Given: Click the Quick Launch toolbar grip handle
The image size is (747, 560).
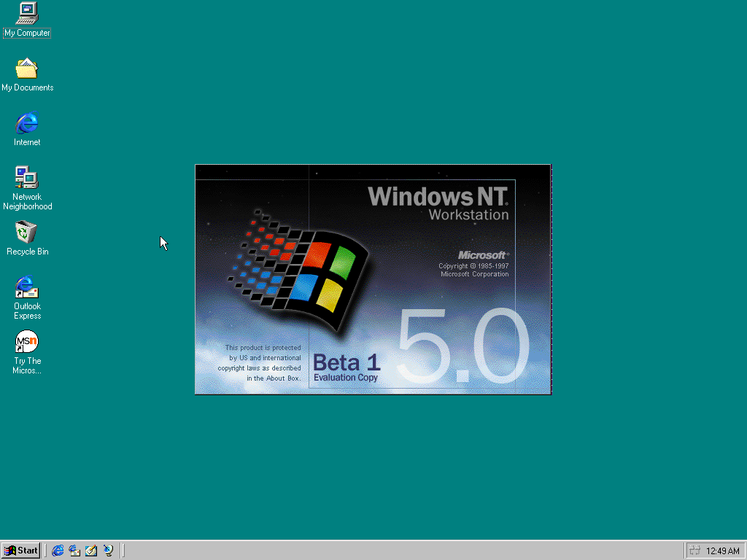Looking at the screenshot, I should (46, 551).
